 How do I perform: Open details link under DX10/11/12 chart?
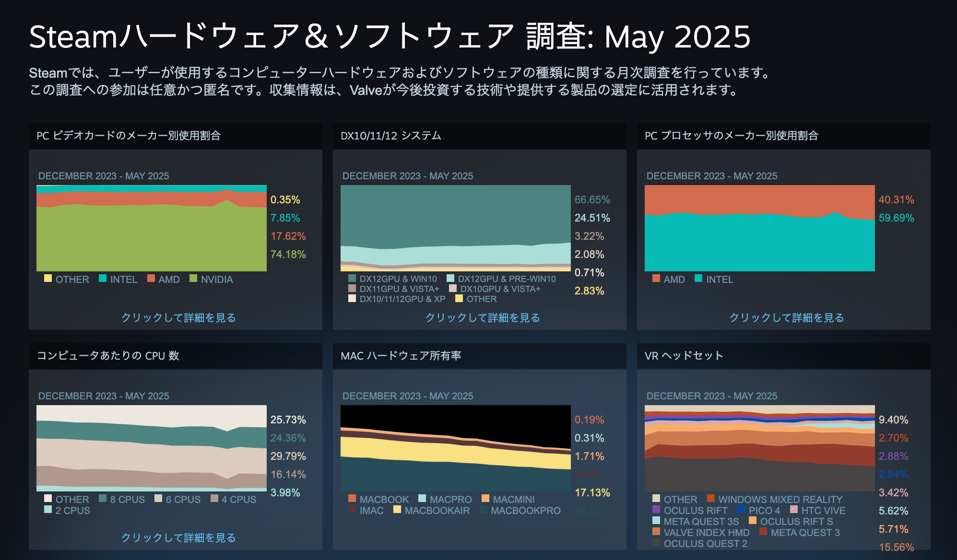click(483, 317)
